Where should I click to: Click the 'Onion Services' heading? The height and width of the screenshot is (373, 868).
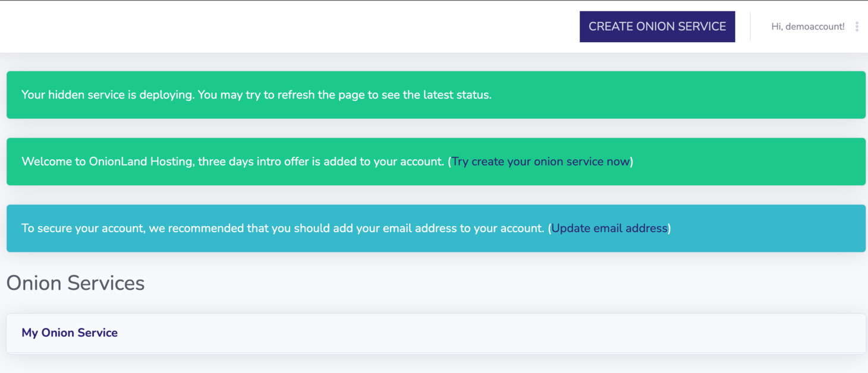pos(76,283)
